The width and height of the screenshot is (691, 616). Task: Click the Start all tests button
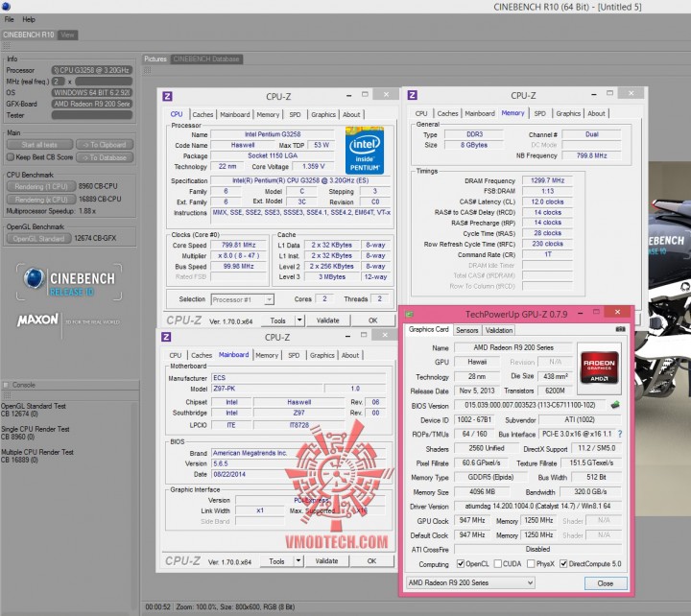pyautogui.click(x=39, y=145)
